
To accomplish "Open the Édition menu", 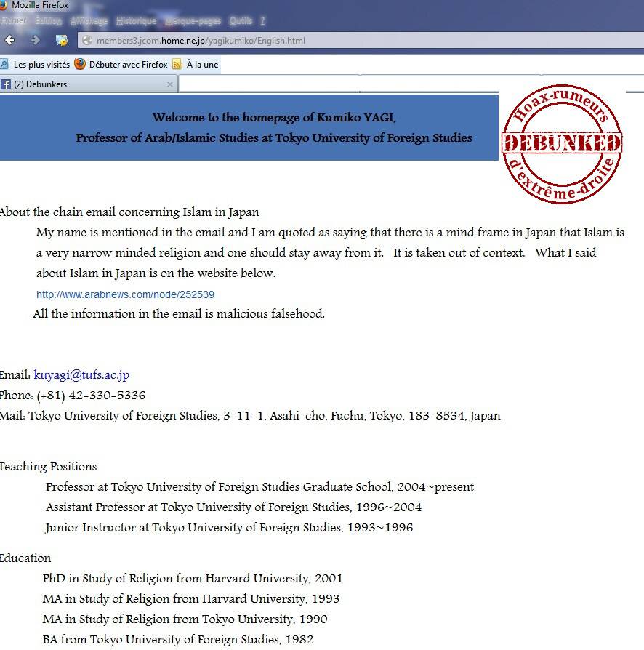I will [49, 21].
